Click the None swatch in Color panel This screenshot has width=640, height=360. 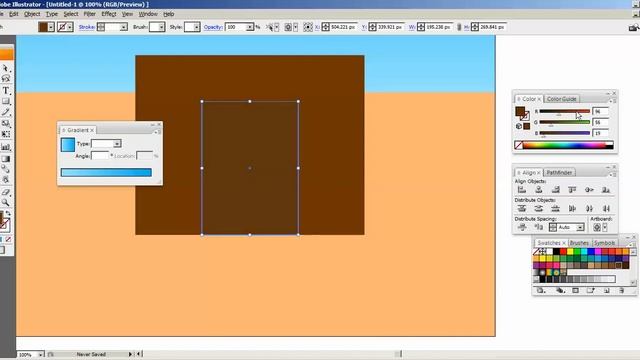pos(518,145)
